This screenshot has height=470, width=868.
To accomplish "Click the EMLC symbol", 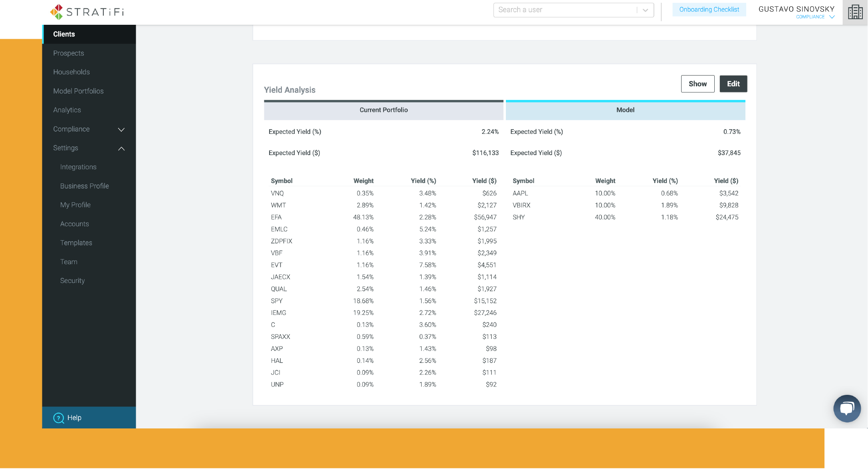I will click(x=279, y=229).
